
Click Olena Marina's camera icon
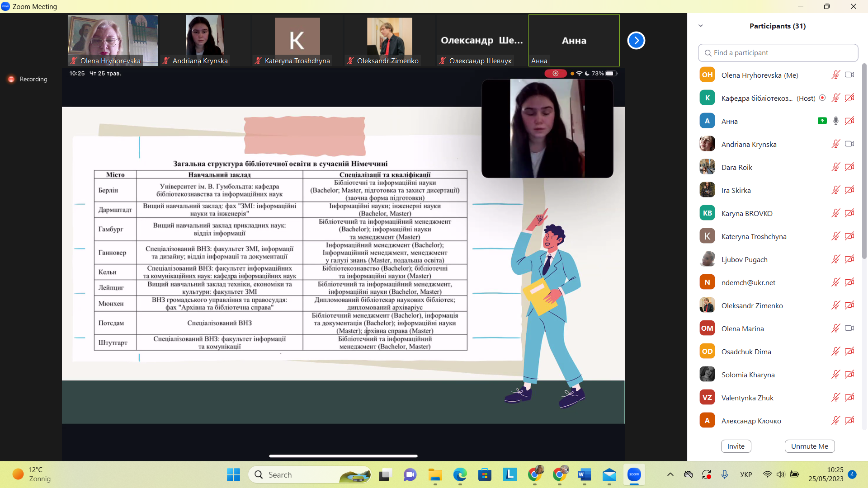[849, 328]
